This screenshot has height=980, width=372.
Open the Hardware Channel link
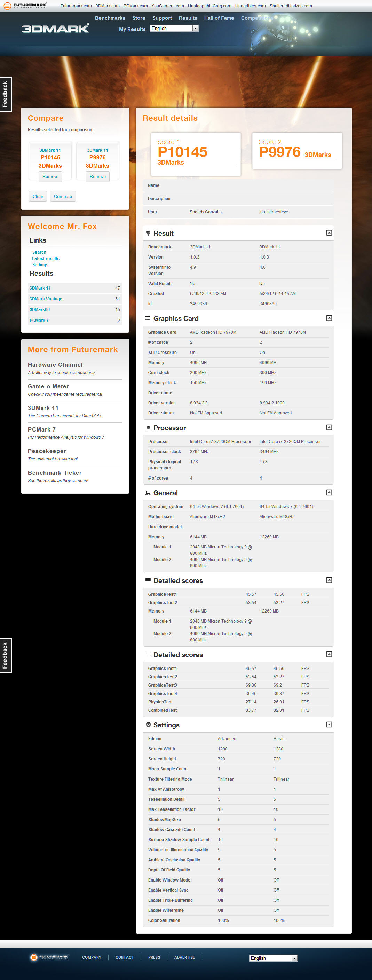[55, 365]
